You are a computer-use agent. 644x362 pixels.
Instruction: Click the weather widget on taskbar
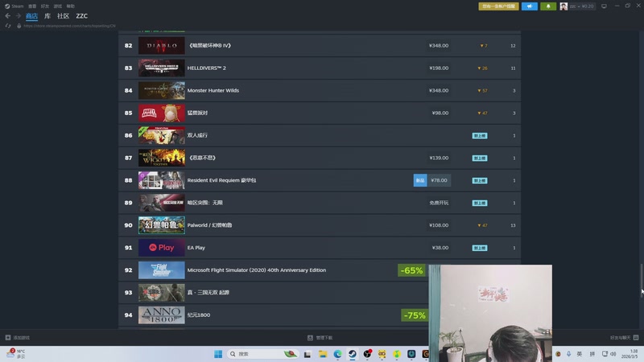click(x=16, y=354)
